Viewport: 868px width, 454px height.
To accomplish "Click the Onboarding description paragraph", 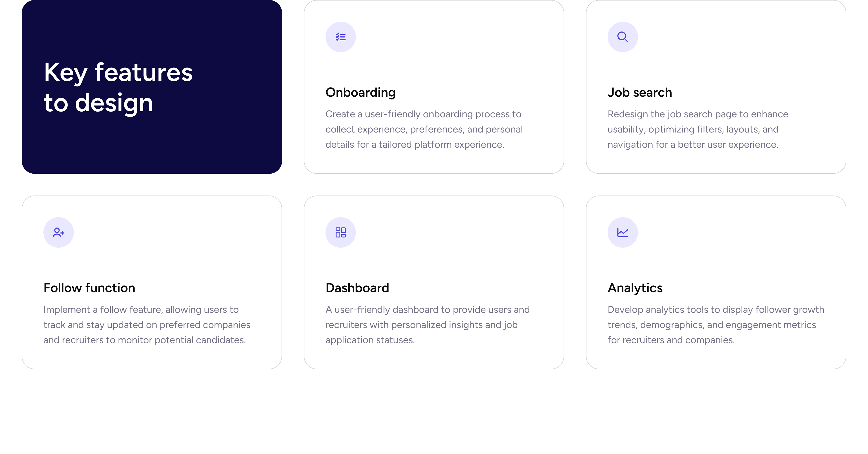I will pyautogui.click(x=424, y=129).
